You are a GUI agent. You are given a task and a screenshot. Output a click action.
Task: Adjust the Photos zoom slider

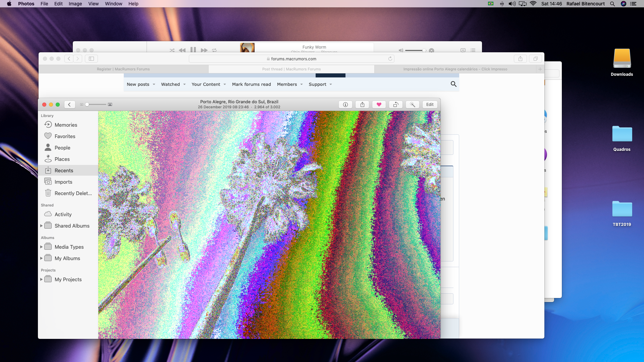click(87, 105)
